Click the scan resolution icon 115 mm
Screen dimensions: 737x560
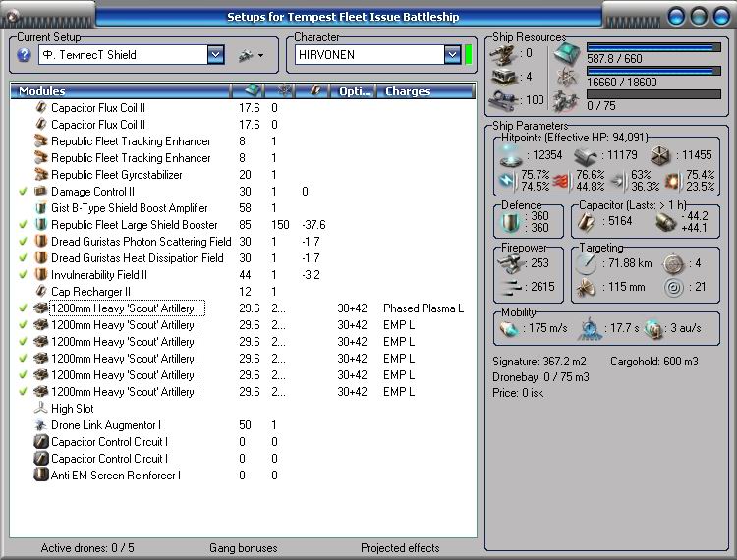pos(586,287)
